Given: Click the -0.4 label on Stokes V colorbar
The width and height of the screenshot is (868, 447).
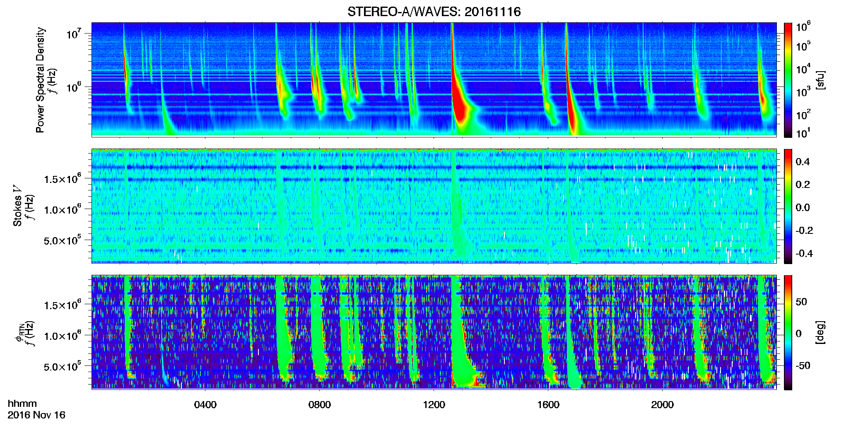Looking at the screenshot, I should pos(804,253).
